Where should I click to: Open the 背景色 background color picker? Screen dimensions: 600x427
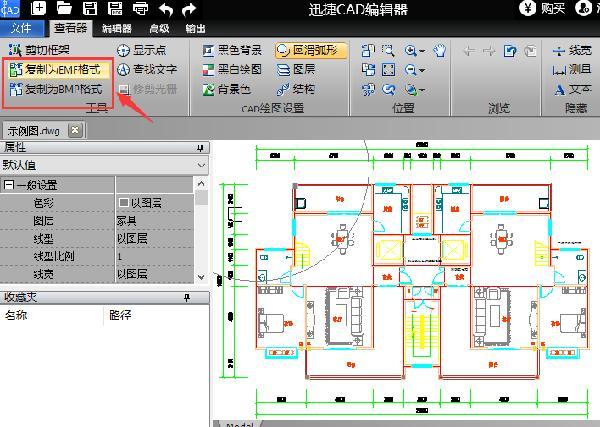click(x=227, y=89)
